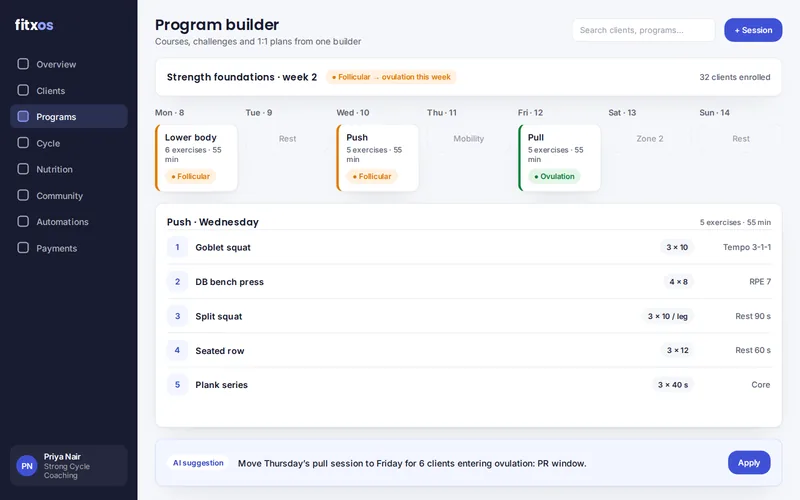Click the + Session button
The image size is (800, 500).
click(753, 30)
